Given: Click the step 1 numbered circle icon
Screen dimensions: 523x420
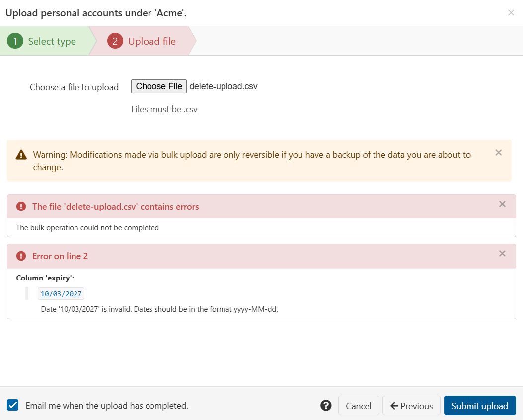Looking at the screenshot, I should click(x=15, y=41).
